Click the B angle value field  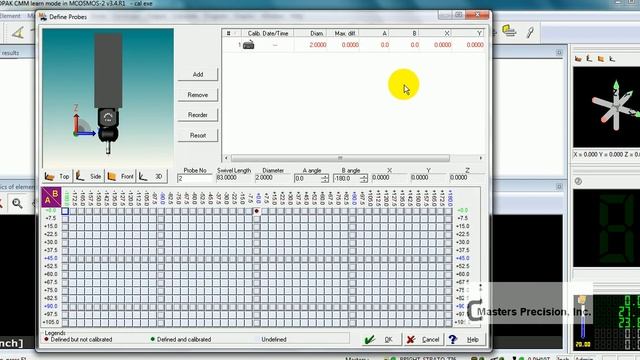pyautogui.click(x=347, y=178)
